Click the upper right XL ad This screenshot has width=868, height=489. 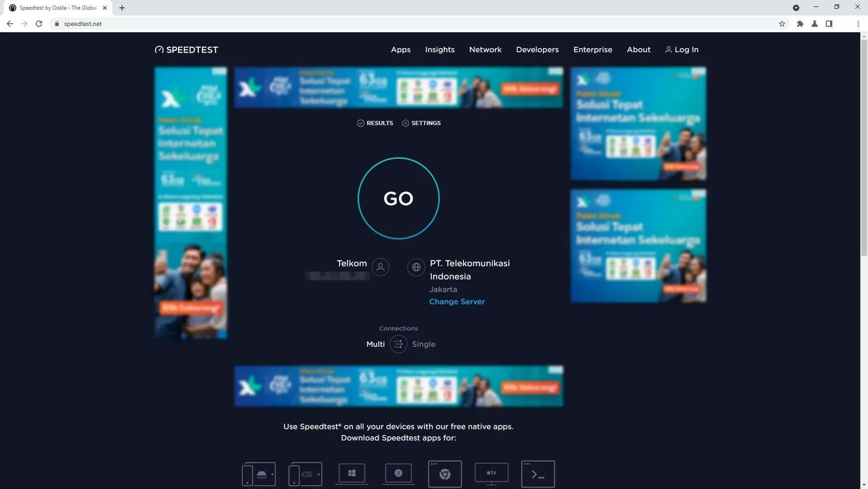[638, 124]
